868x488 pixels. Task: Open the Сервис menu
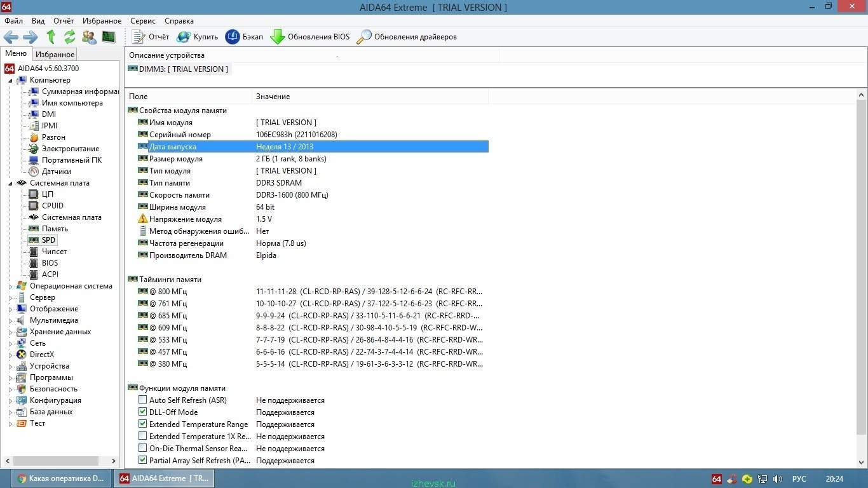[x=143, y=21]
